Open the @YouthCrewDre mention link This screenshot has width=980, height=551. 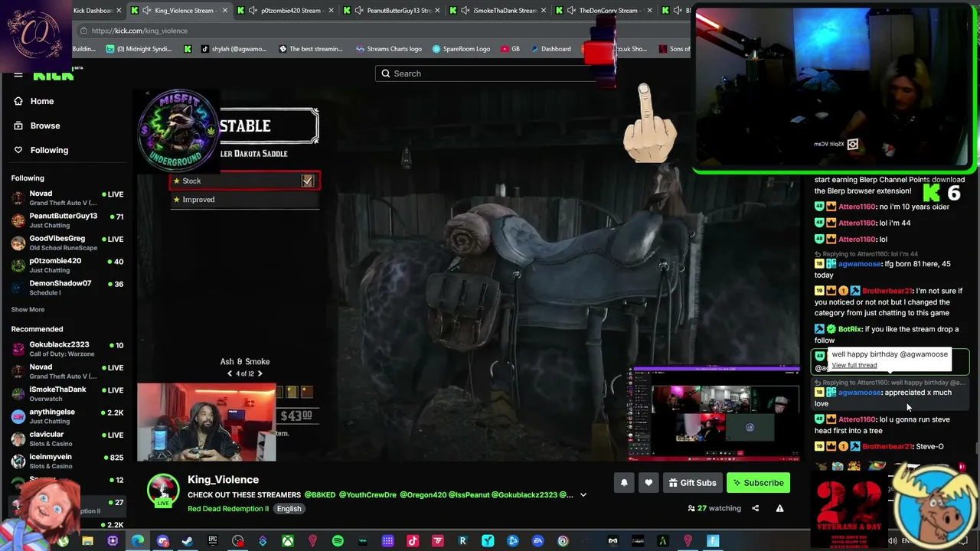[x=367, y=495]
